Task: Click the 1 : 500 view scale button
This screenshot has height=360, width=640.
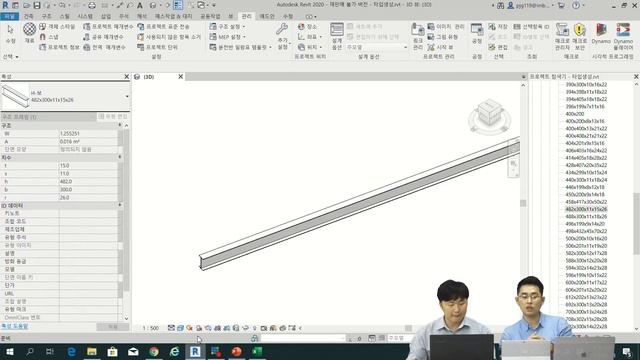Action: tap(151, 328)
